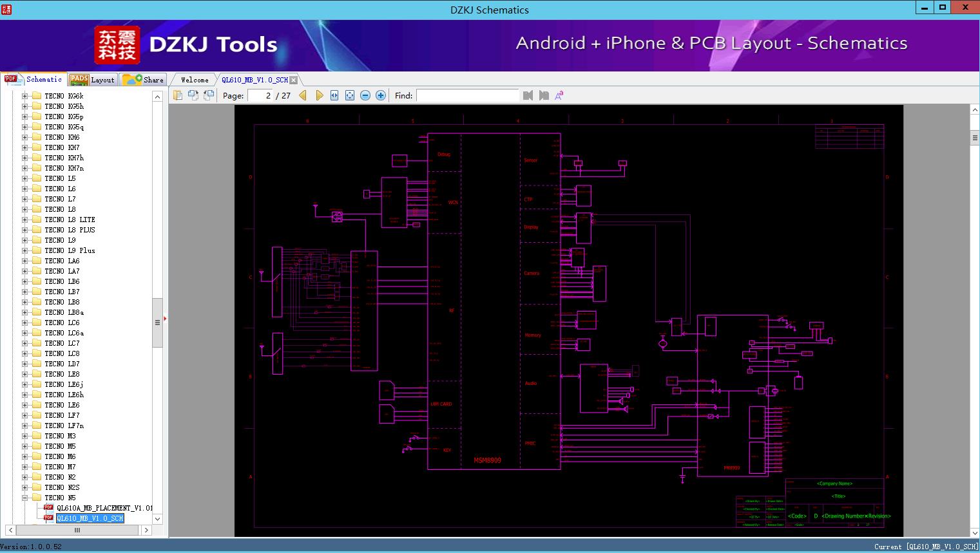This screenshot has width=980, height=553.
Task: Open the Share tab
Action: pos(144,80)
